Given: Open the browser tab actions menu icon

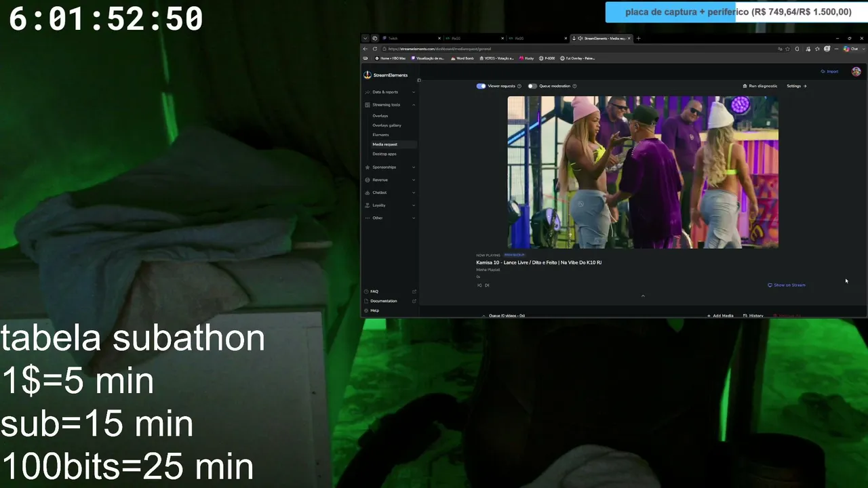Looking at the screenshot, I should coord(365,38).
